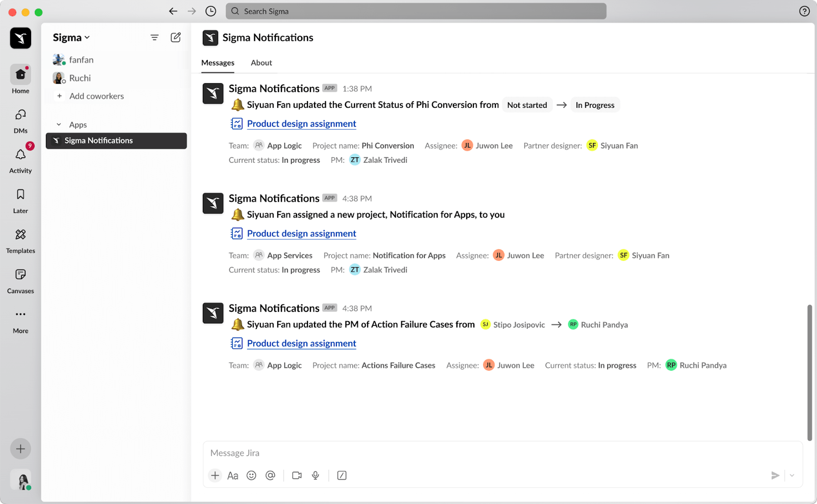
Task: Collapse the Apps section
Action: (x=59, y=125)
